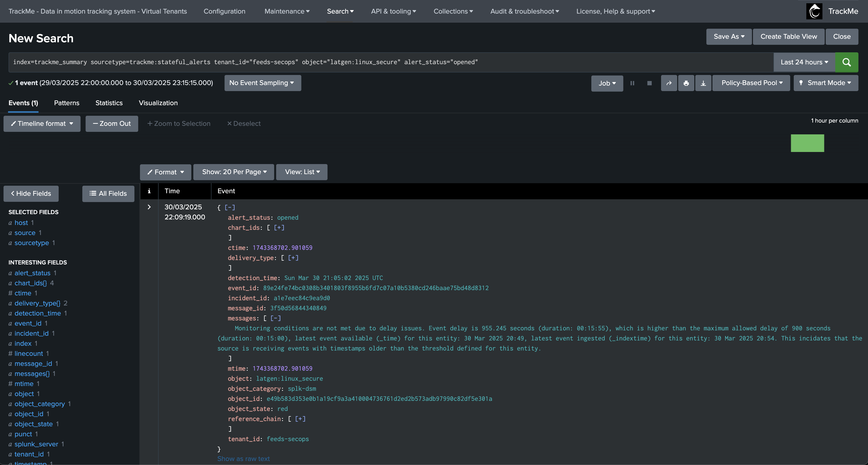
Task: Switch to Visualization tab
Action: (158, 103)
